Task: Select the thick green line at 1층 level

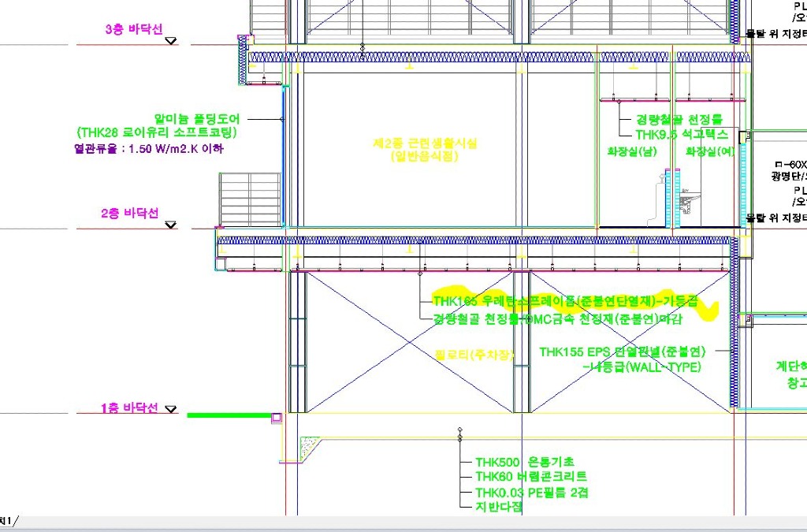Action: (228, 415)
